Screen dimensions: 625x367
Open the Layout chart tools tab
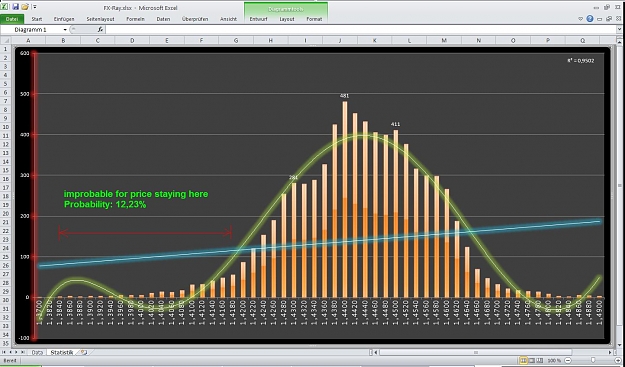pos(287,19)
